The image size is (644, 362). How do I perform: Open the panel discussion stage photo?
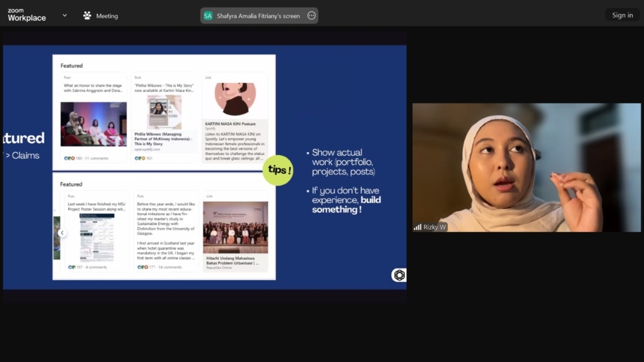click(94, 124)
